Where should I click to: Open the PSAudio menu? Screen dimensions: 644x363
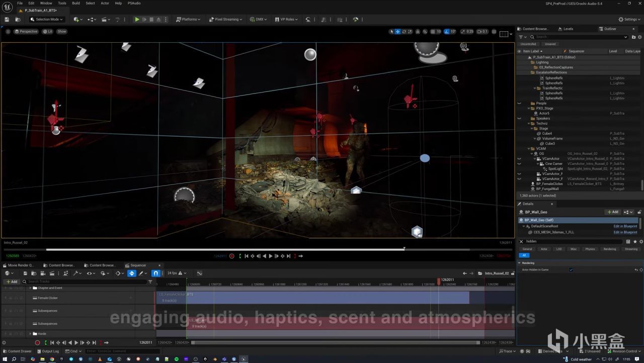[134, 3]
